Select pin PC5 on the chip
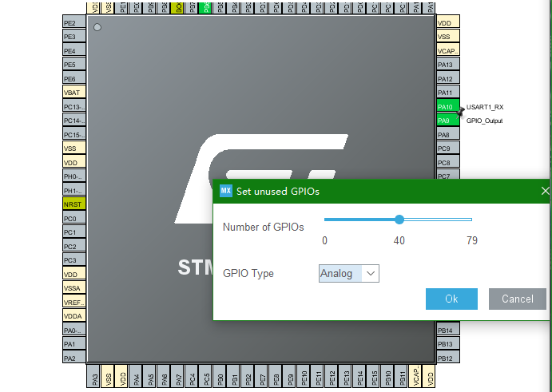Viewport: 552px width, 392px height. (x=205, y=376)
